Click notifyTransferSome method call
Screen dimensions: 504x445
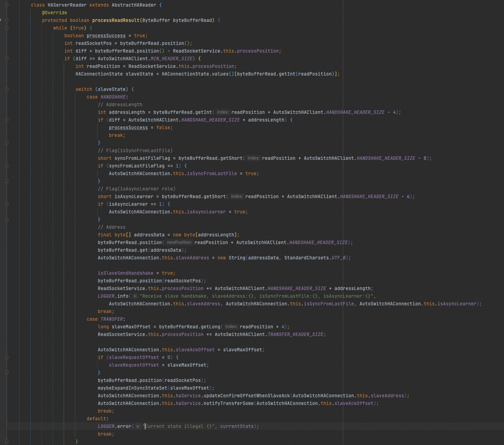[x=229, y=404]
